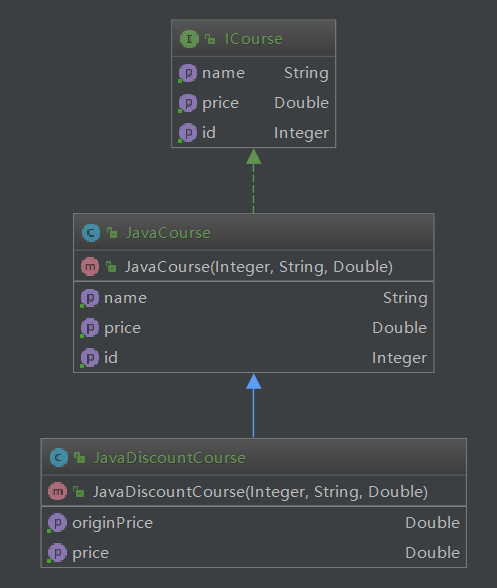Click the green dashed implements arrow
Screen dimensions: 497x588
click(254, 181)
